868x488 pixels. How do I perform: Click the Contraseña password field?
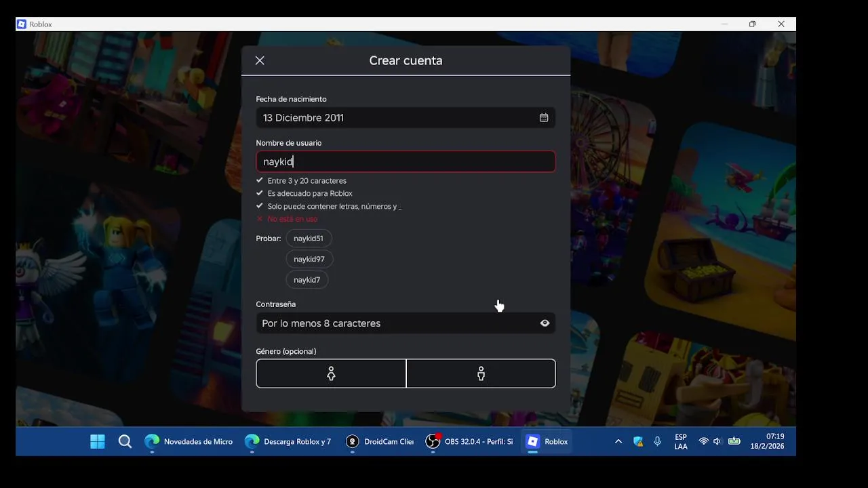(x=406, y=323)
